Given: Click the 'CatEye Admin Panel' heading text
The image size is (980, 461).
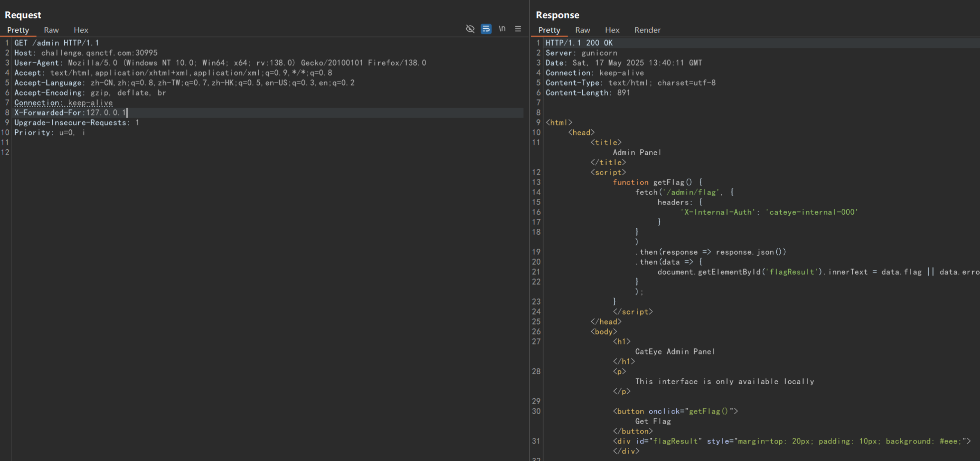Looking at the screenshot, I should click(x=675, y=351).
